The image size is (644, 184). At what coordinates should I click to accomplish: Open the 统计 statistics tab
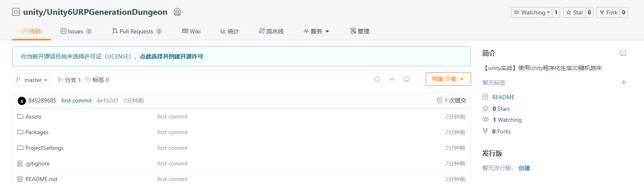click(230, 31)
